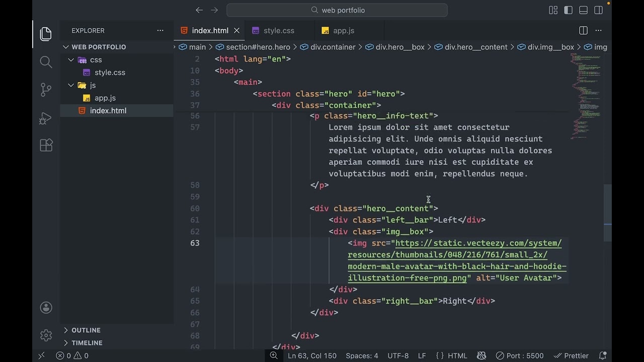Switch to the app.js tab
Screen dimensions: 644x362
click(344, 31)
